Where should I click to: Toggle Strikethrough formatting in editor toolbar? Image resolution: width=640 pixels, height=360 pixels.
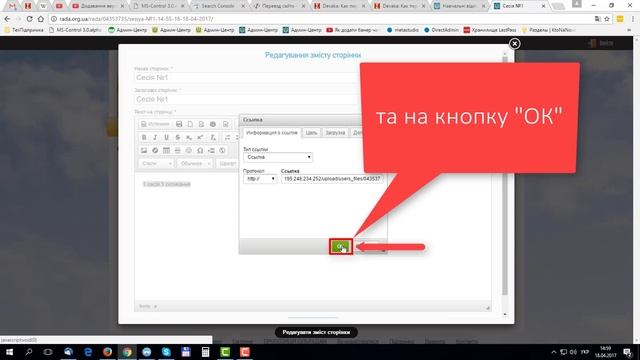(x=178, y=138)
